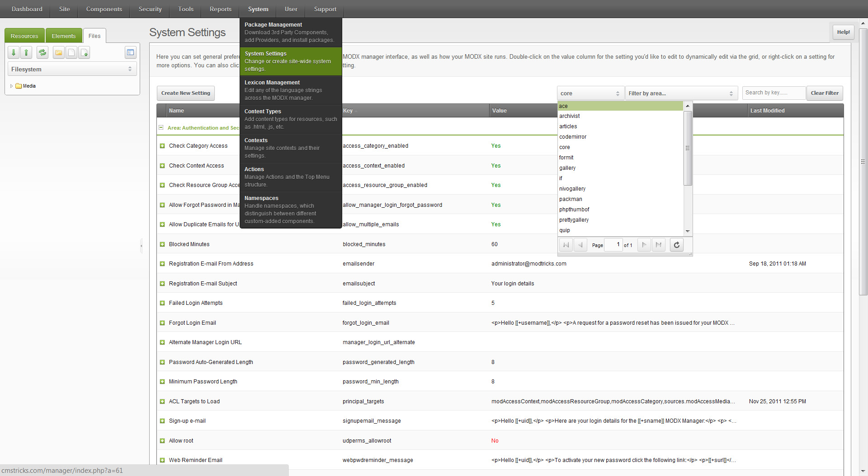The width and height of the screenshot is (868, 476).
Task: Click the new folder icon in Files toolbar
Action: tap(59, 52)
